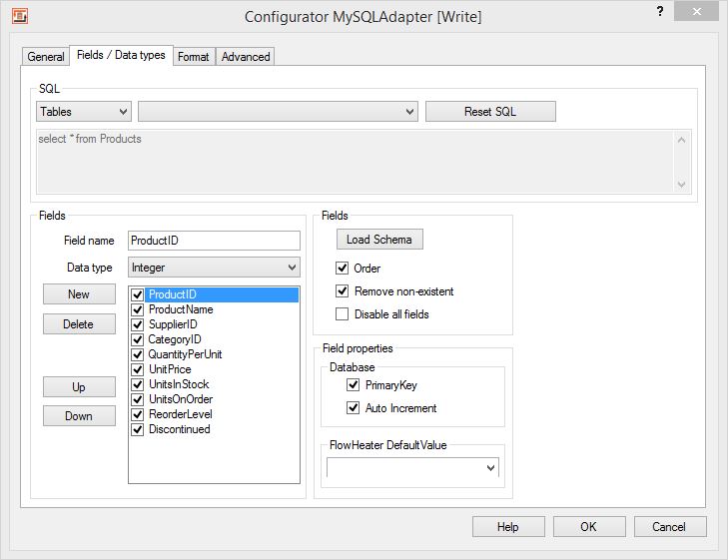
Task: Select the SupplierID list entry
Action: (x=173, y=324)
